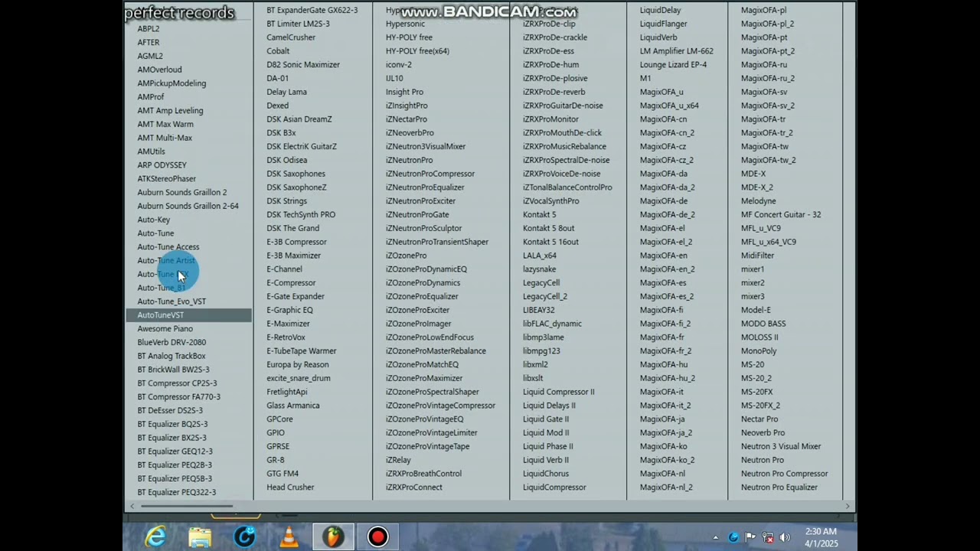Select Auto-Key plugin entry
Screen dimensions: 980x551
click(154, 220)
